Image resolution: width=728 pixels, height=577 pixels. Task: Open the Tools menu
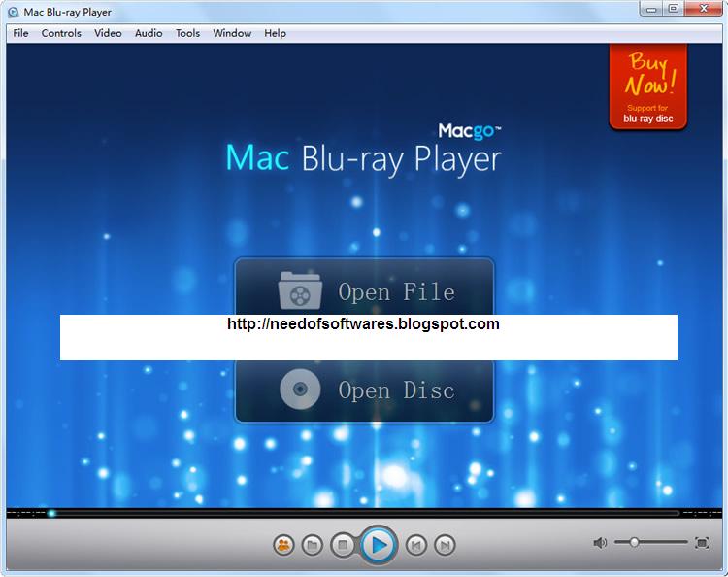click(187, 33)
